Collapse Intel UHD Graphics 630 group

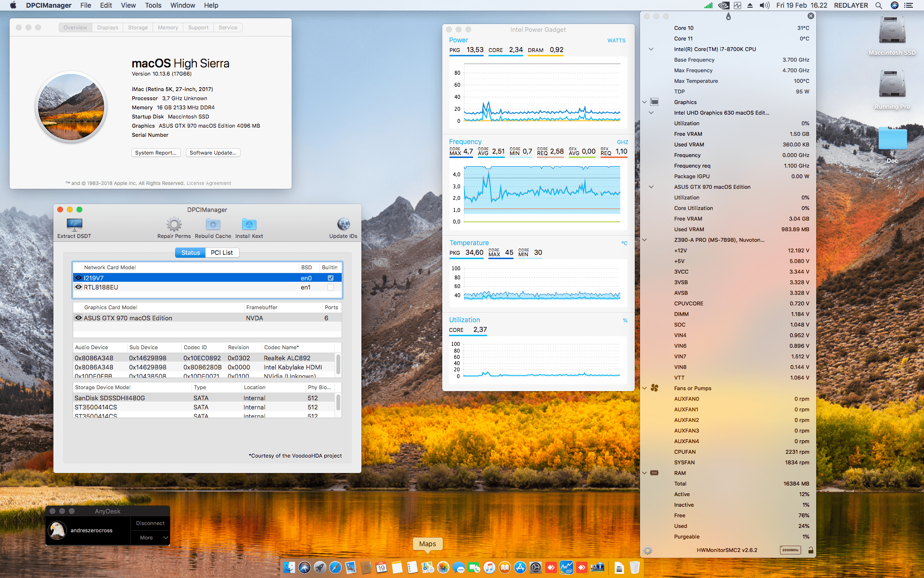(x=651, y=113)
